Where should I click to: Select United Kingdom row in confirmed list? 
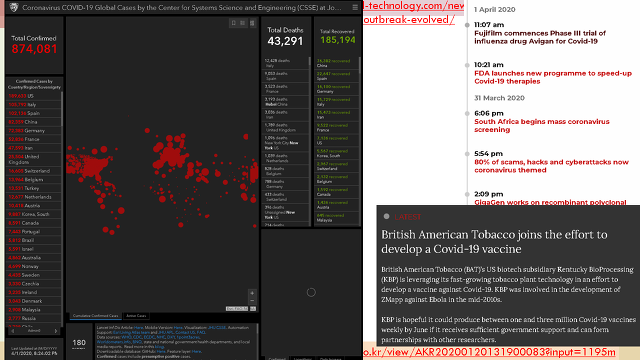[x=34, y=159]
